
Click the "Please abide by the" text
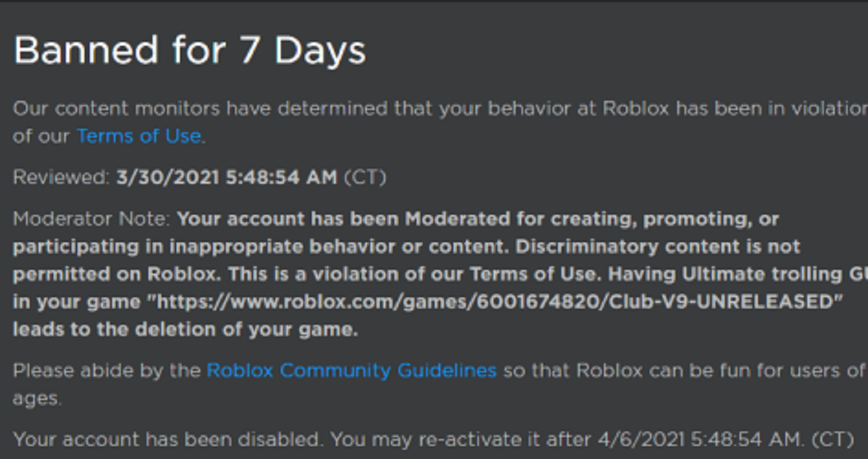pyautogui.click(x=106, y=371)
